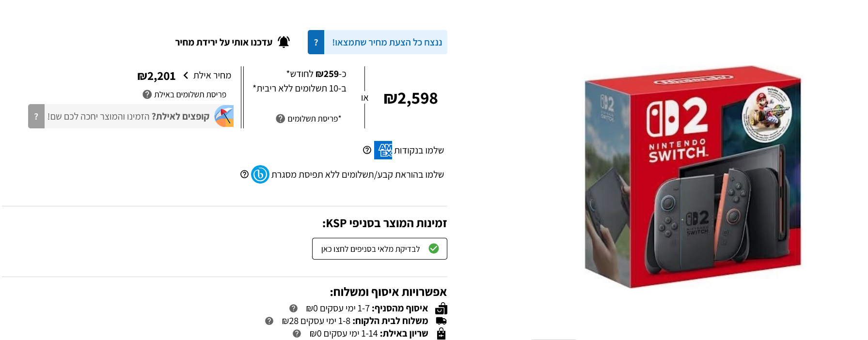Image resolution: width=868 pixels, height=340 pixels.
Task: Click the help icon next to פריסת תשלומים
Action: (x=280, y=119)
